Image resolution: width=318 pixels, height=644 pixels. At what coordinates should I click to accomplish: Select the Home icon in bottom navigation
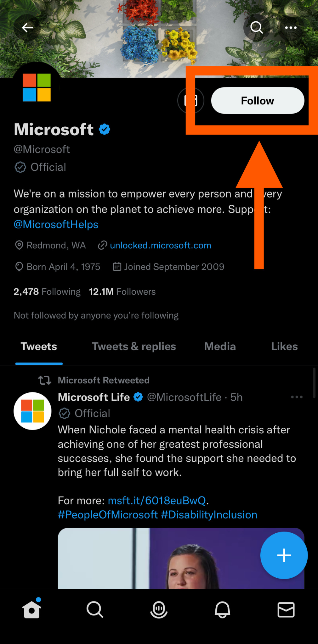pos(32,609)
